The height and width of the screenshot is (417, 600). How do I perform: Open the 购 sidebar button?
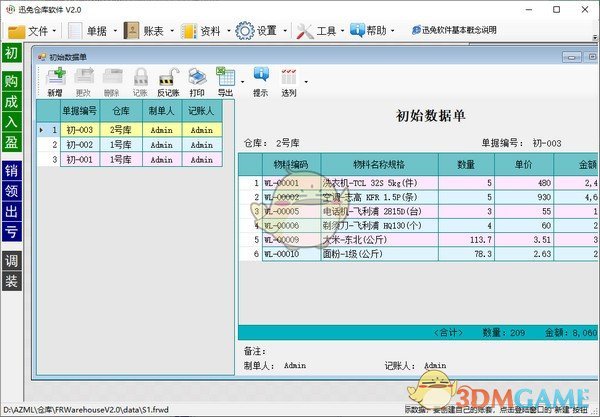pos(11,81)
